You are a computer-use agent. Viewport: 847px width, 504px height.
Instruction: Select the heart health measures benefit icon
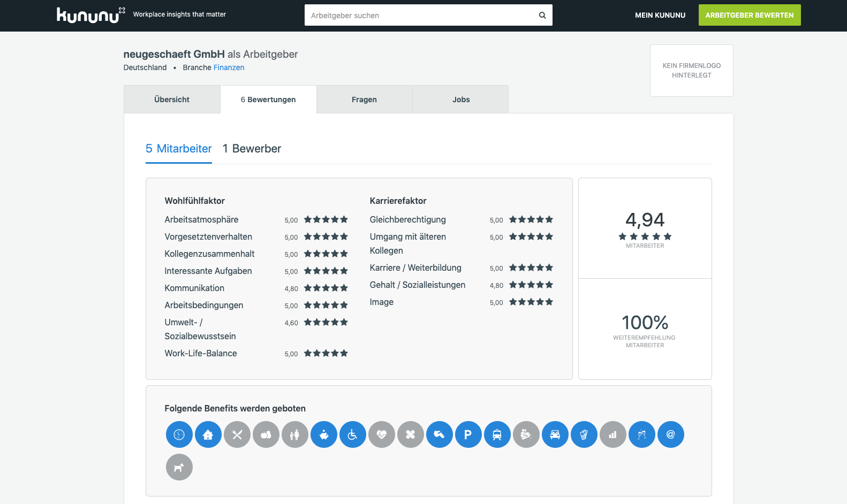[x=382, y=434]
